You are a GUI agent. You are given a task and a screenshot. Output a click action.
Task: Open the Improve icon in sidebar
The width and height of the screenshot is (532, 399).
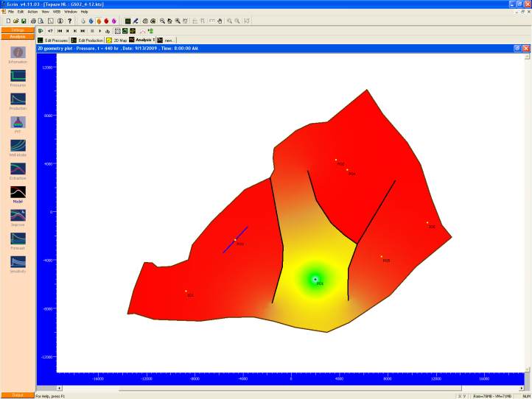(18, 216)
